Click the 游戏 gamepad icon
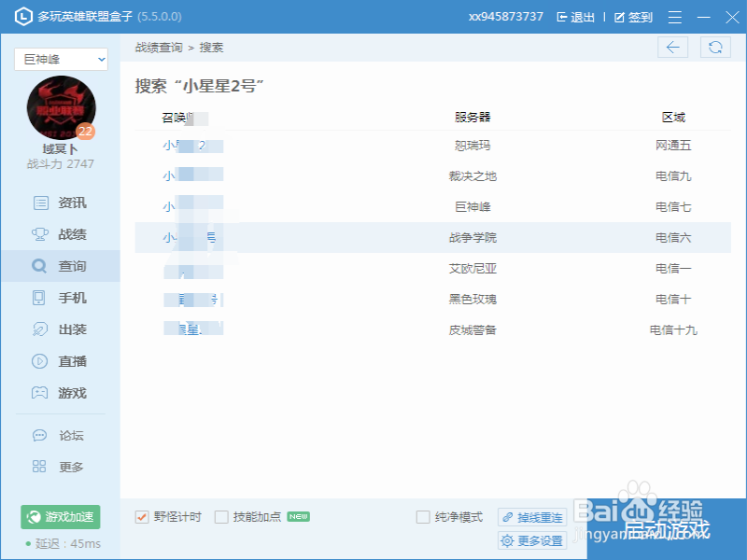Viewport: 747px width, 560px height. point(39,393)
